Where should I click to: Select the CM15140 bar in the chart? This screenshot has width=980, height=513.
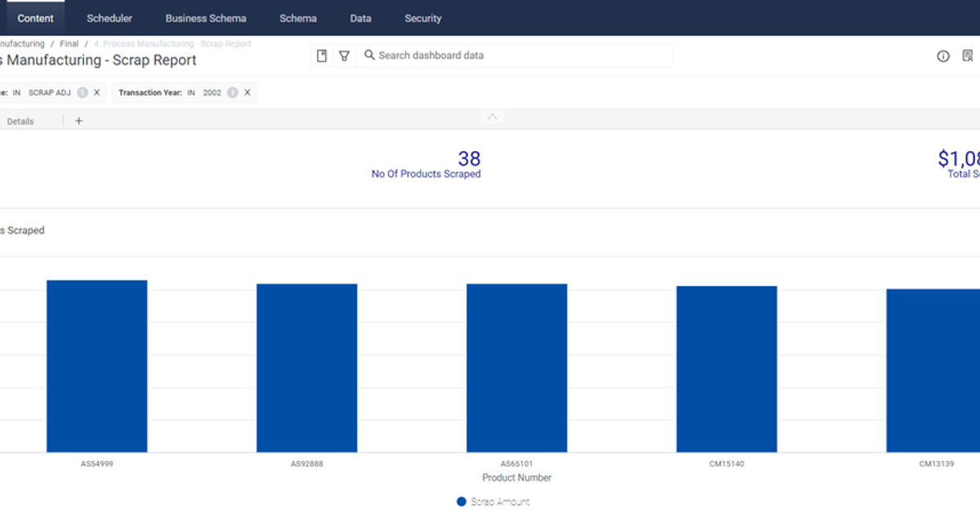[727, 369]
